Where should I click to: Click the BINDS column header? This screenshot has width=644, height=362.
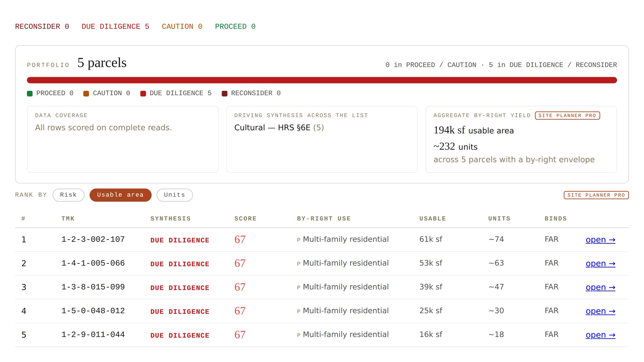tap(556, 219)
